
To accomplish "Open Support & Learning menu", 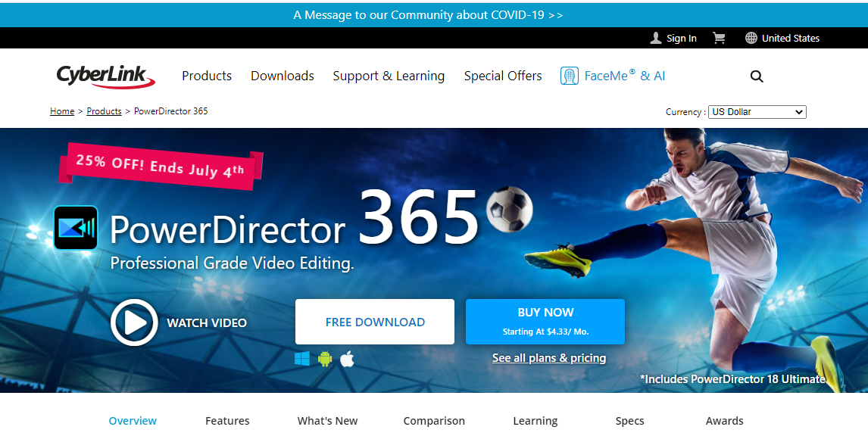I will [x=389, y=76].
